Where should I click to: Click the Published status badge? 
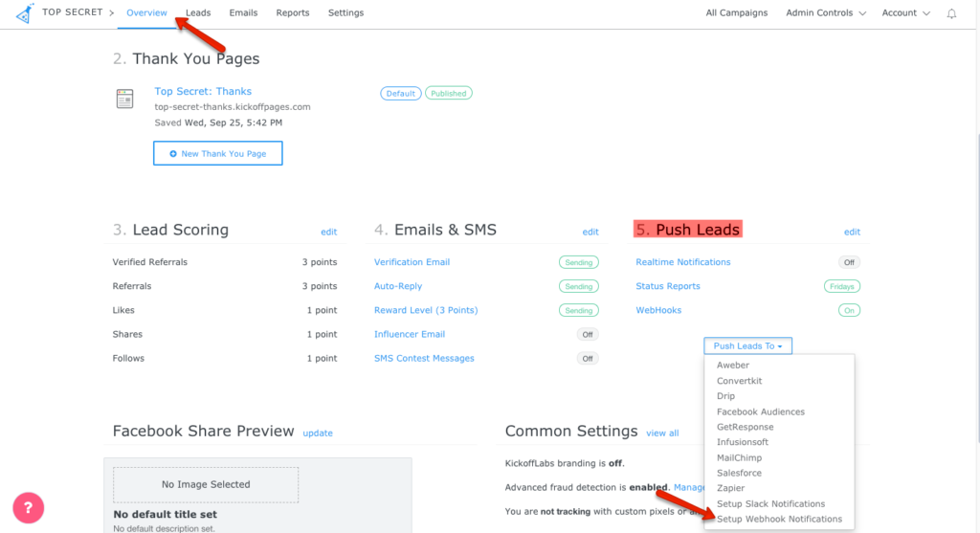click(x=449, y=93)
